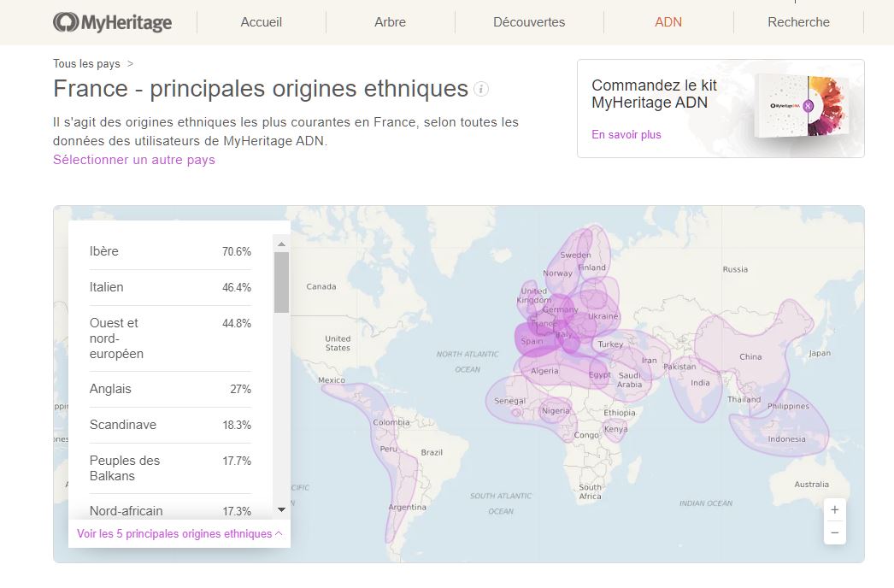The width and height of the screenshot is (894, 588).
Task: Open the Arbre menu
Action: pos(390,22)
